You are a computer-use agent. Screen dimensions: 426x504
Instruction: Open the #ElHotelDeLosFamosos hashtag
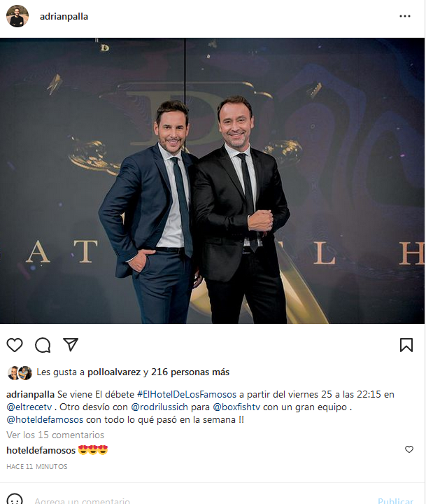(x=187, y=394)
